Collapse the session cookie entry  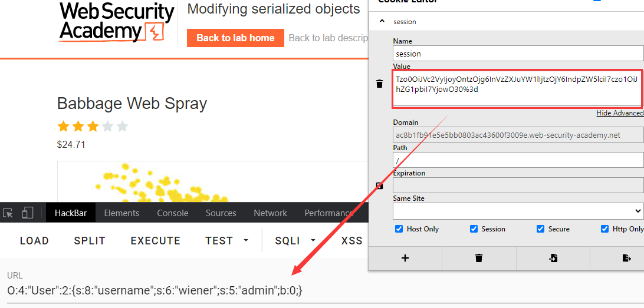tap(382, 21)
